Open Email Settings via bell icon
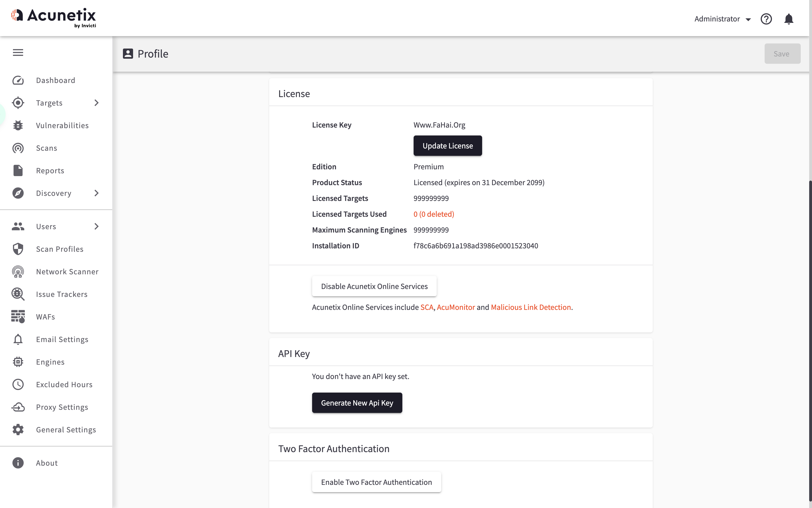 coord(18,339)
